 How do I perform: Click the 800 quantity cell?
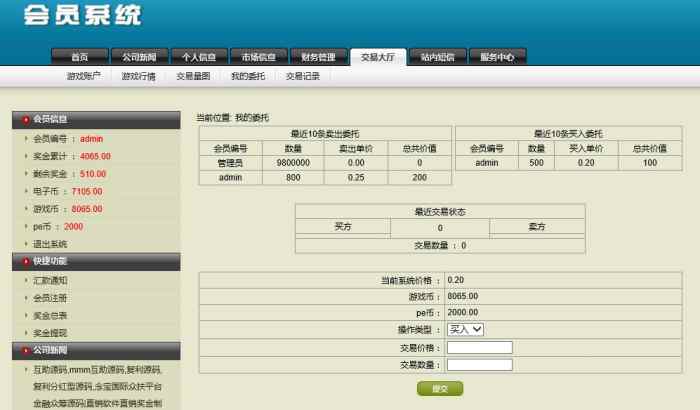[x=293, y=178]
